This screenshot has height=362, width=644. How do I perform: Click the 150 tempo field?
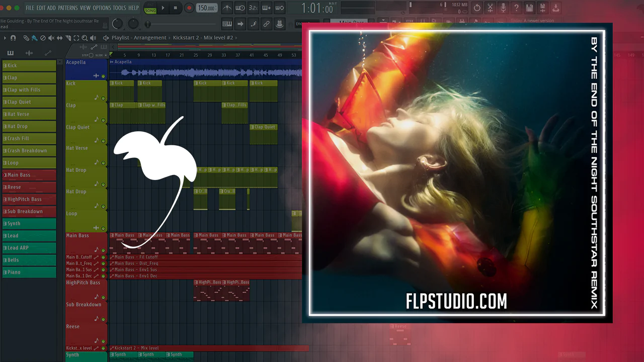pos(207,8)
